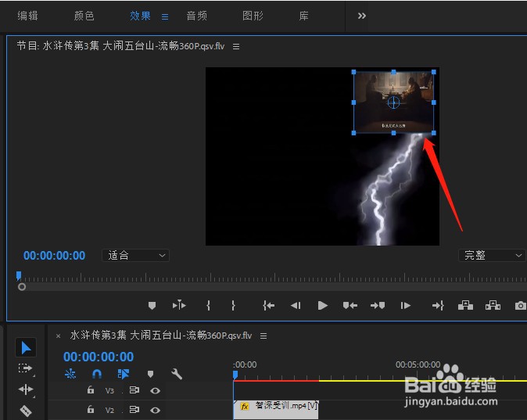Screen dimensions: 527x420
Task: Step back one frame
Action: click(296, 305)
